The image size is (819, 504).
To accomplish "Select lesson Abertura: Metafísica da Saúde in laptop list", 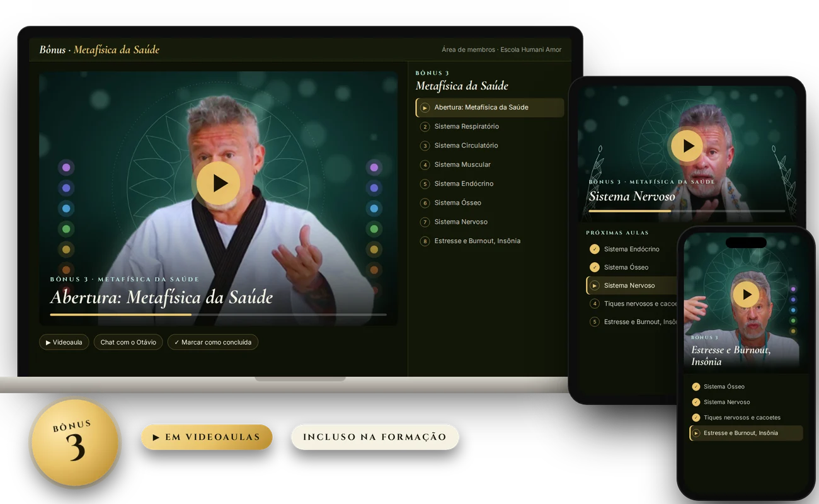I will click(x=490, y=107).
